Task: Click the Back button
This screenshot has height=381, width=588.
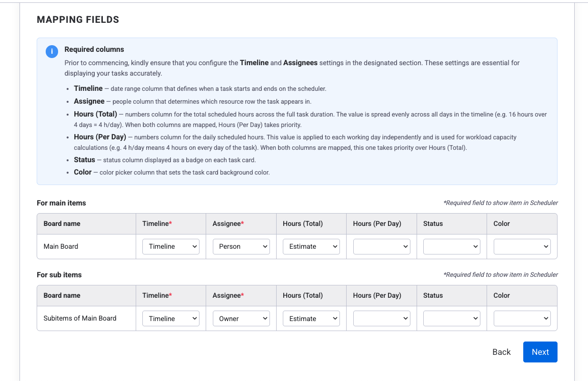Action: [501, 352]
